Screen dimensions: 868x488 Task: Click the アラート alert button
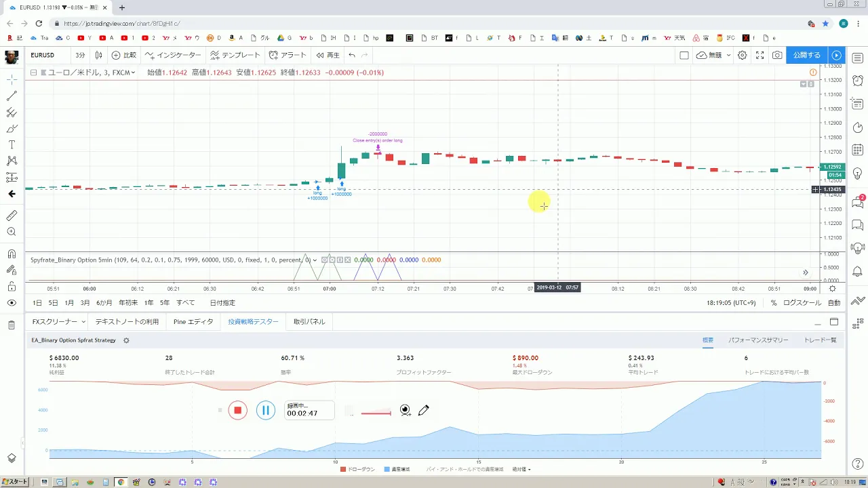click(x=288, y=55)
